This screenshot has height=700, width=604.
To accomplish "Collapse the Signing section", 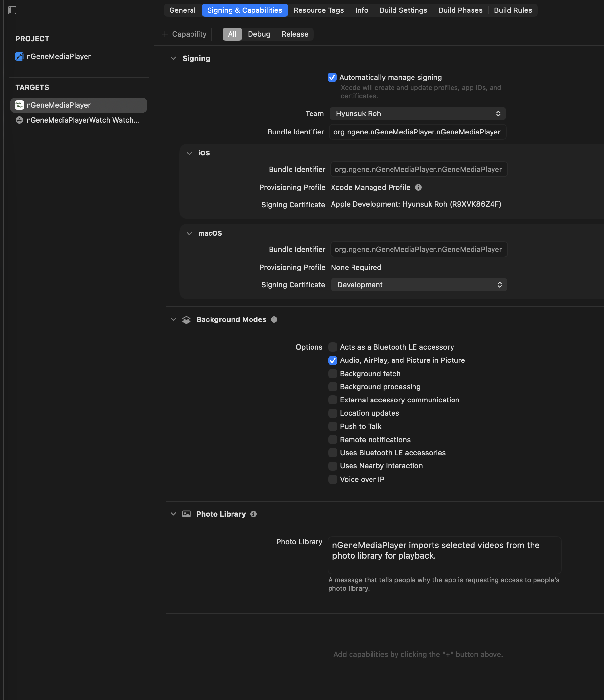I will click(x=174, y=58).
